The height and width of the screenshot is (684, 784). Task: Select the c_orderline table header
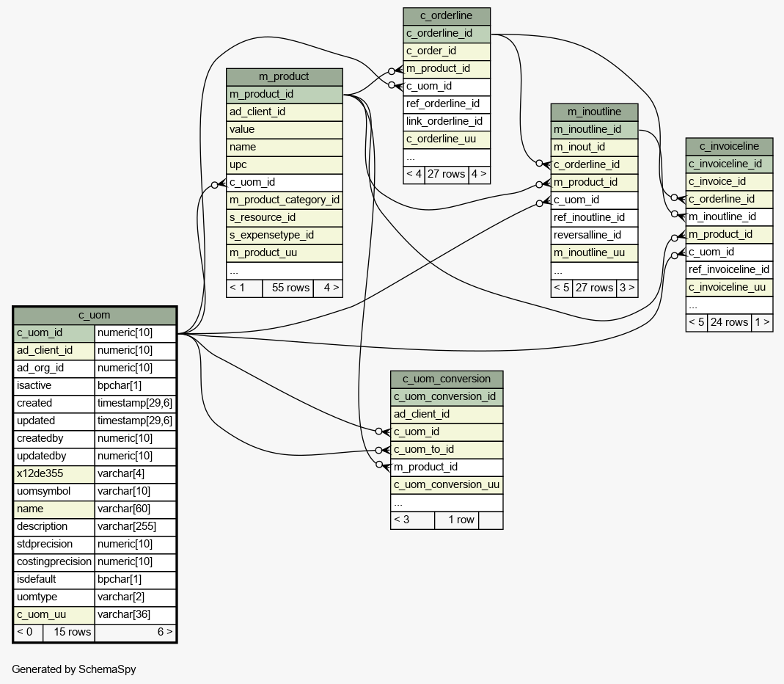446,16
